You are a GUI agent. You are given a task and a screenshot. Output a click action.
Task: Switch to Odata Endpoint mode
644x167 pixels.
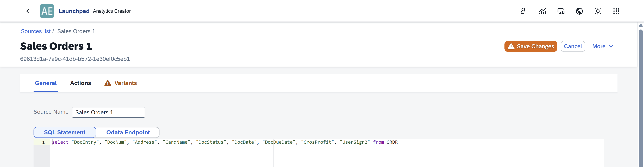coord(128,132)
